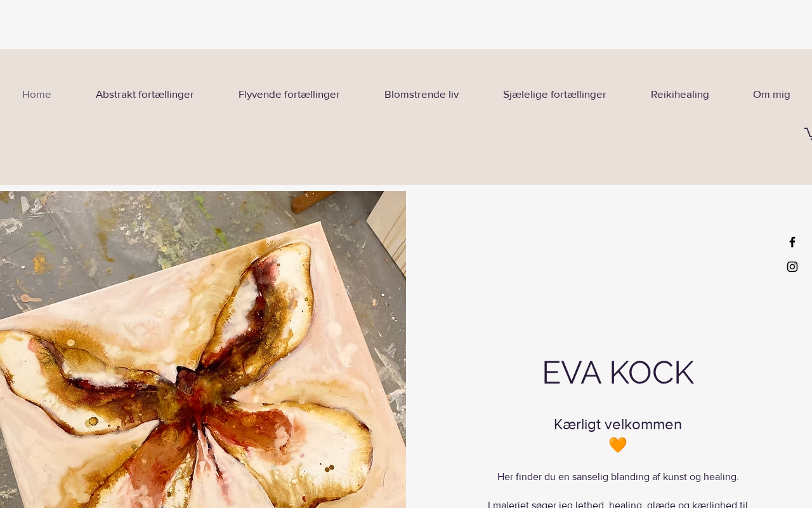
Task: Navigate to Sjælelige fortællinger
Action: click(554, 95)
